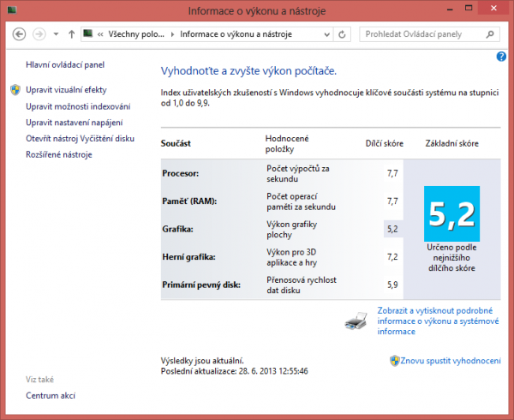Select the 'Herní grafika:' row label
This screenshot has height=420, width=514.
tap(188, 257)
